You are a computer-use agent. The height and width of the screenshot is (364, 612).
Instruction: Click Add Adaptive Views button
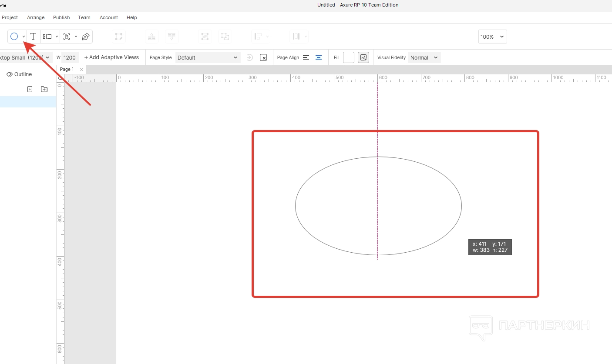pos(111,57)
